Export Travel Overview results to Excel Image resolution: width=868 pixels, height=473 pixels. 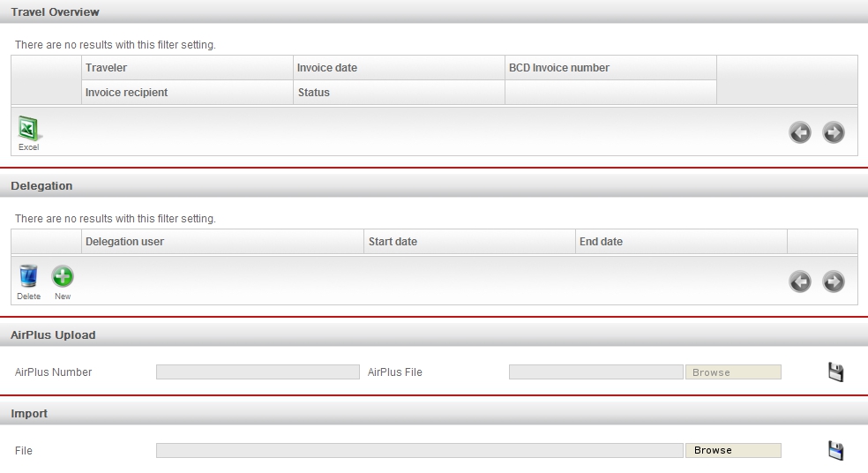(x=28, y=133)
